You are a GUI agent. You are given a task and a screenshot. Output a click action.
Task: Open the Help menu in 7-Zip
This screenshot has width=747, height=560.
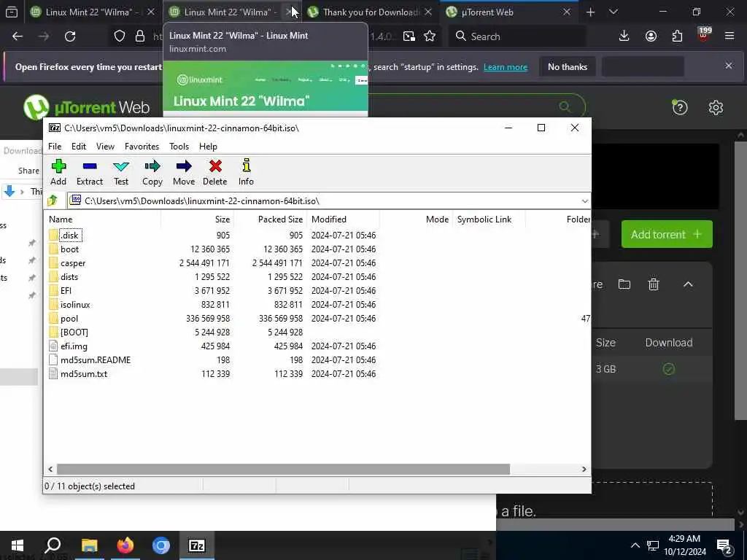[208, 146]
